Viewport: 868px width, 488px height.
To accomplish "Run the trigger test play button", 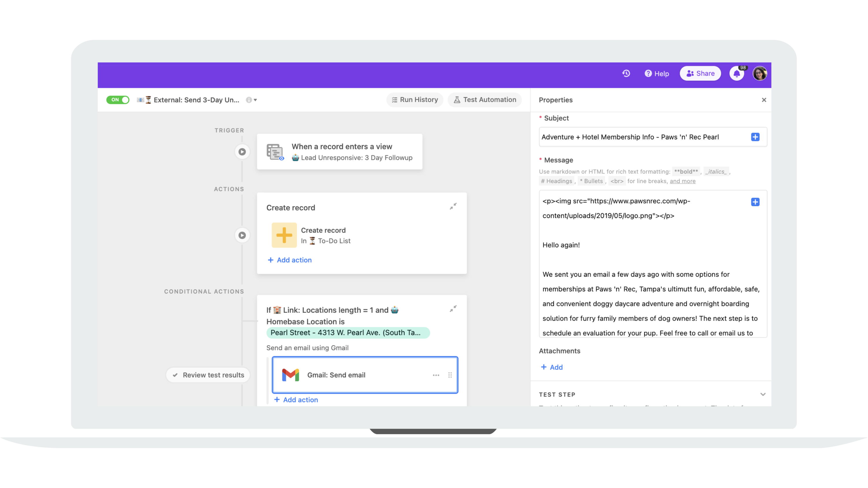I will coord(242,151).
